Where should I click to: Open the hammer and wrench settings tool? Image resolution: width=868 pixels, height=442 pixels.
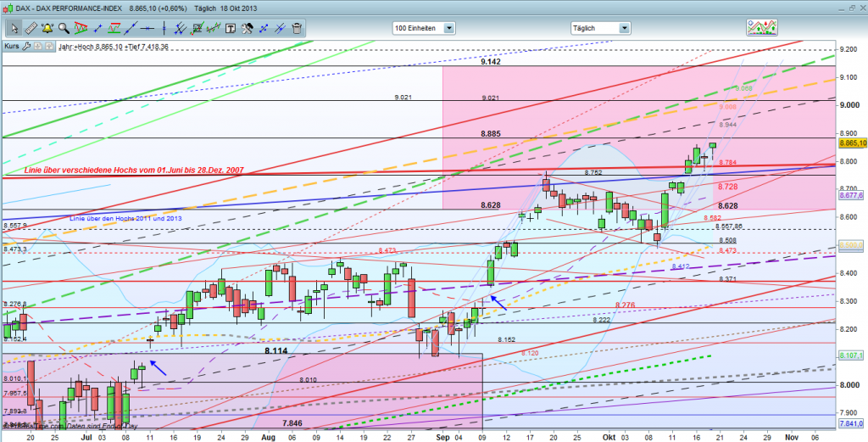247,27
